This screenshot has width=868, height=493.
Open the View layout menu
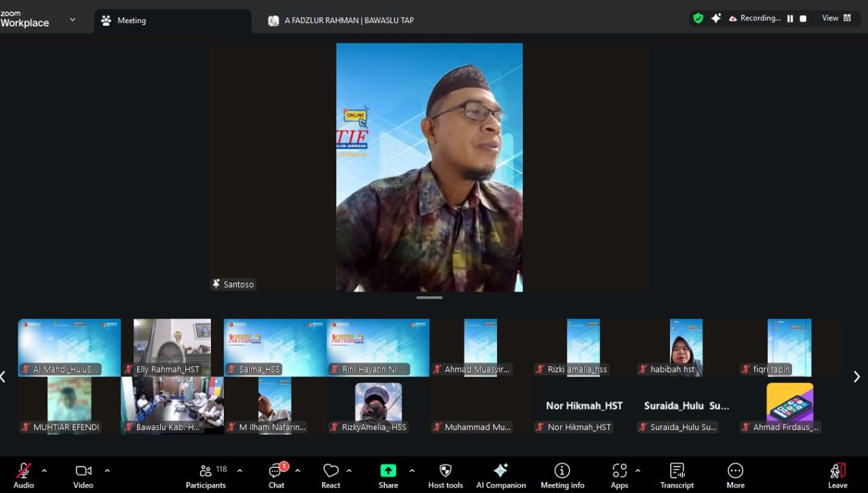point(837,18)
